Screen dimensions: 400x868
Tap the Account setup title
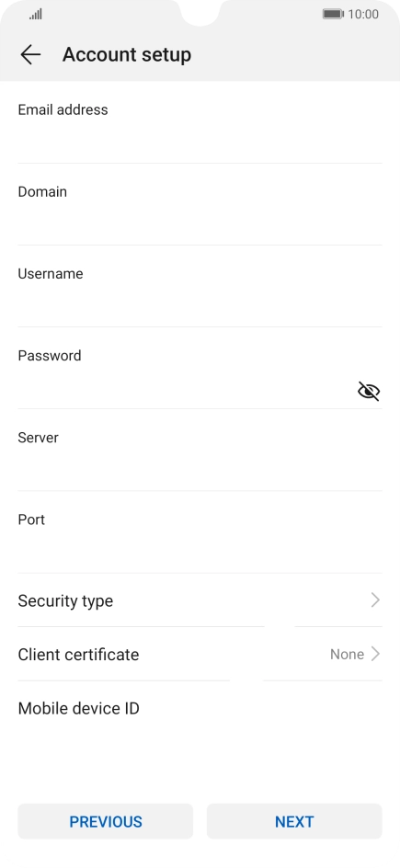[x=127, y=54]
